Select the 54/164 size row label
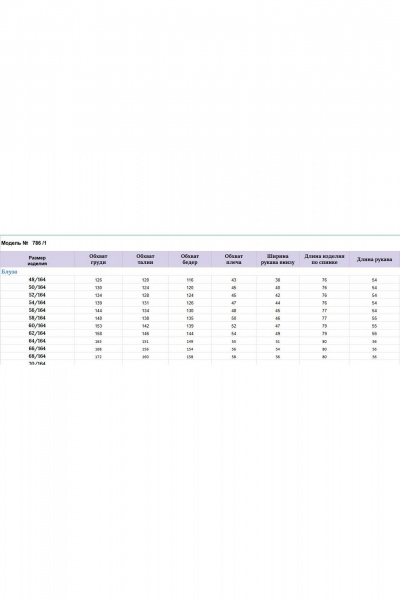 (37, 303)
